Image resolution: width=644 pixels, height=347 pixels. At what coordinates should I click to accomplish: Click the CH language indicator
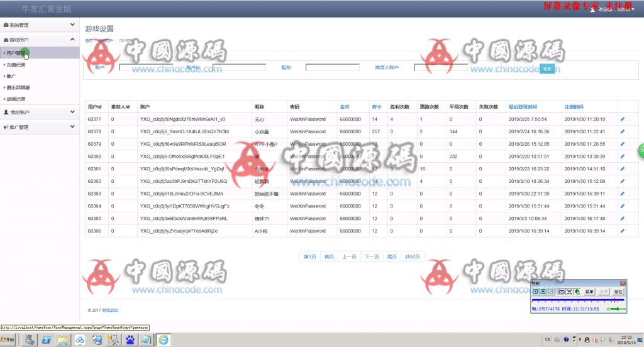pyautogui.click(x=548, y=339)
